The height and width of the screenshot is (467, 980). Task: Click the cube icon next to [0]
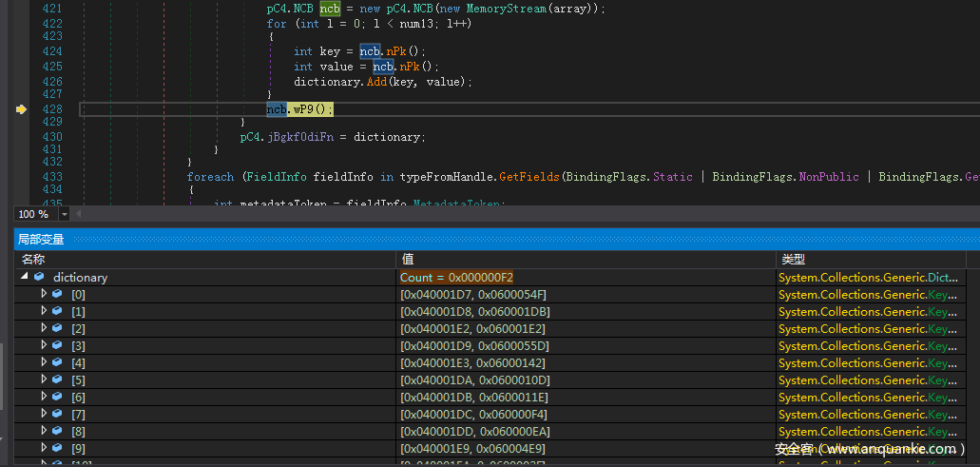[57, 295]
